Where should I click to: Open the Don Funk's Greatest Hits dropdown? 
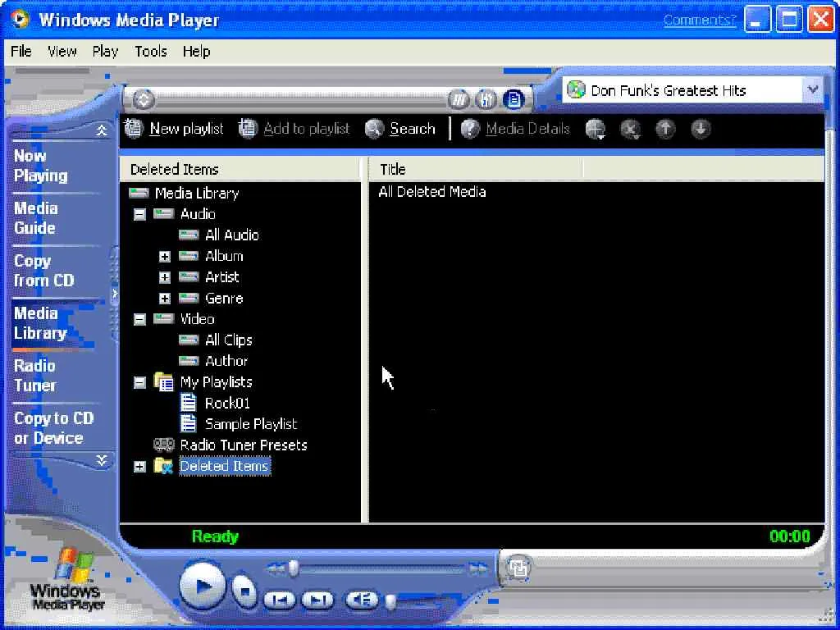tap(813, 90)
